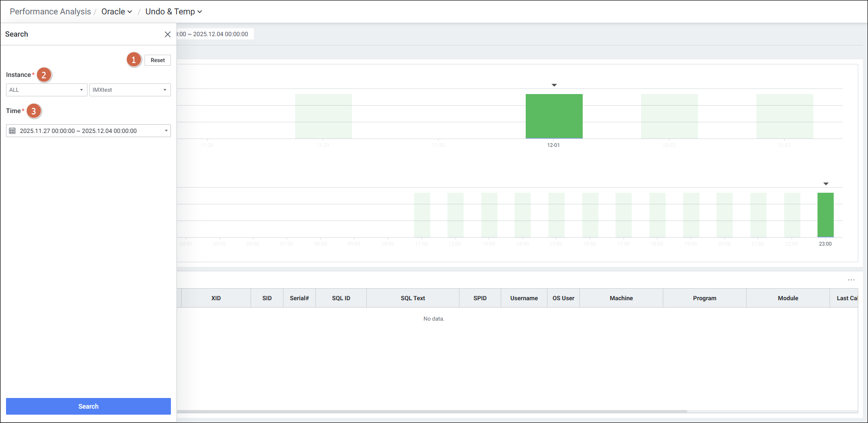Expand the ALL instance group dropdown
This screenshot has height=423, width=868.
[x=46, y=90]
